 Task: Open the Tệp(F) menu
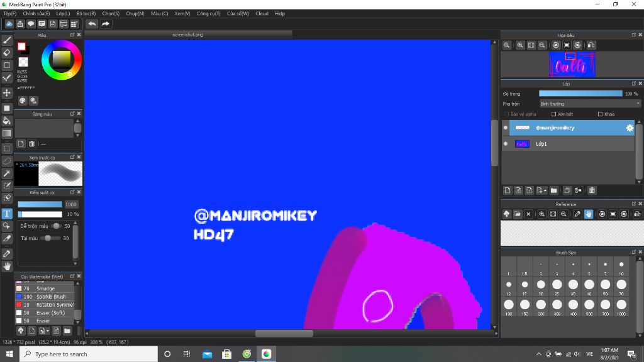pos(10,14)
